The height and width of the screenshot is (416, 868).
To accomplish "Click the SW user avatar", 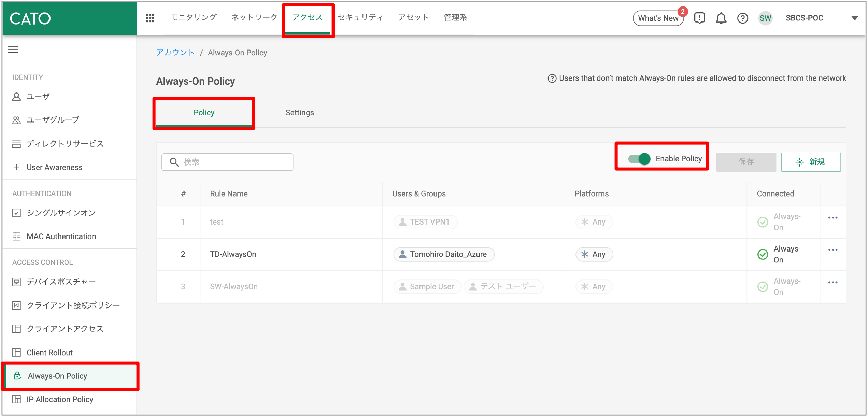I will click(x=765, y=18).
